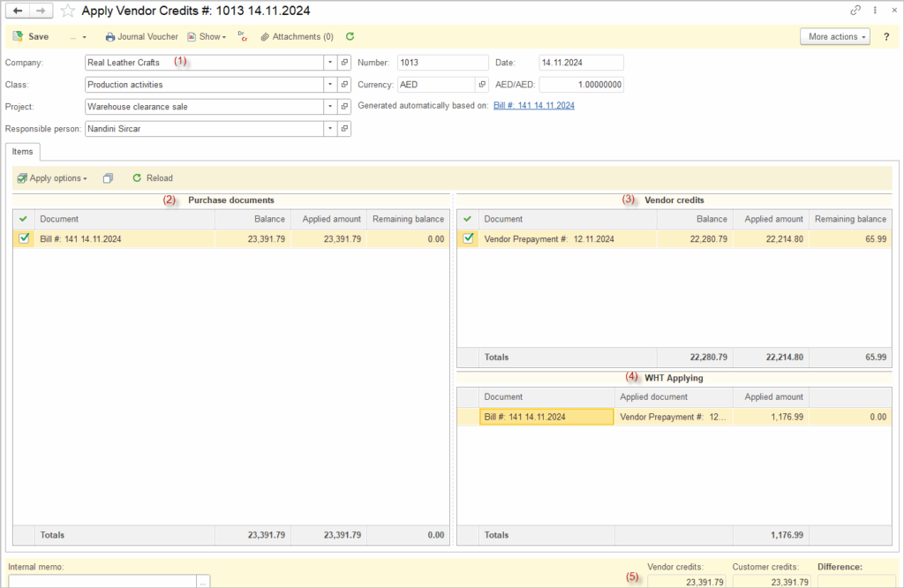Copy link via chain icon

coord(855,11)
